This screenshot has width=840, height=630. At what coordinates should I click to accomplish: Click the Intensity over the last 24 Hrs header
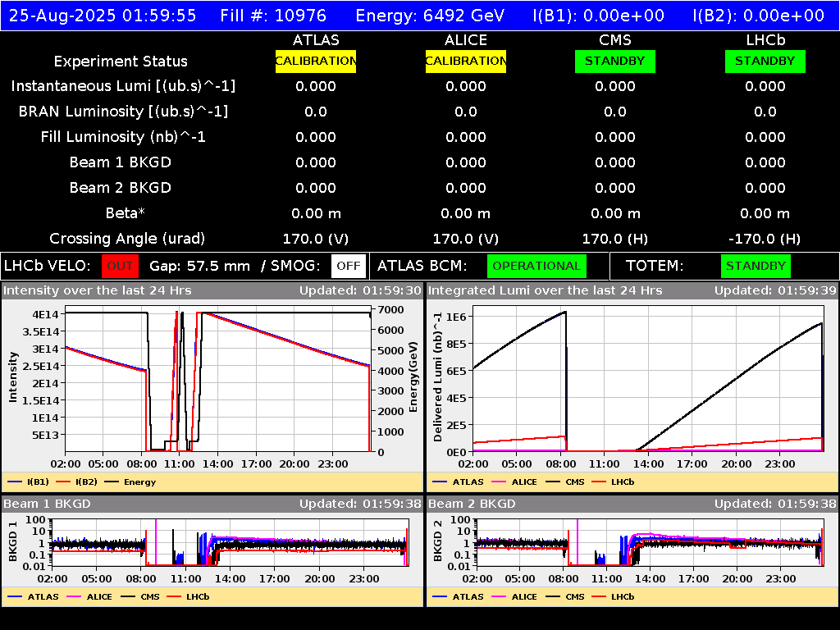[x=97, y=290]
